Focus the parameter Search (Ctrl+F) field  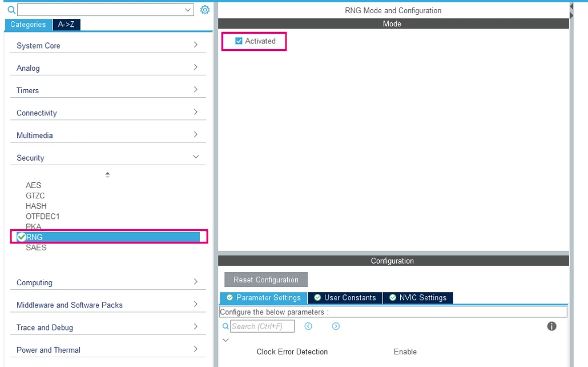click(x=262, y=326)
